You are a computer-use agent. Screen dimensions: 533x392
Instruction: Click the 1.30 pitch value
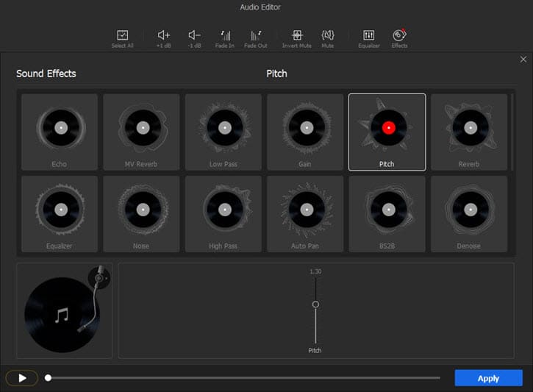coord(315,271)
